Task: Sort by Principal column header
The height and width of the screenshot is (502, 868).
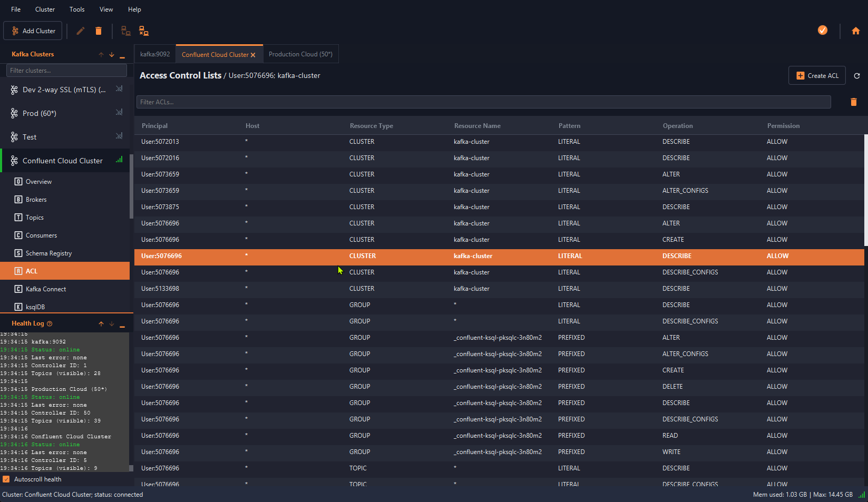Action: coord(154,126)
